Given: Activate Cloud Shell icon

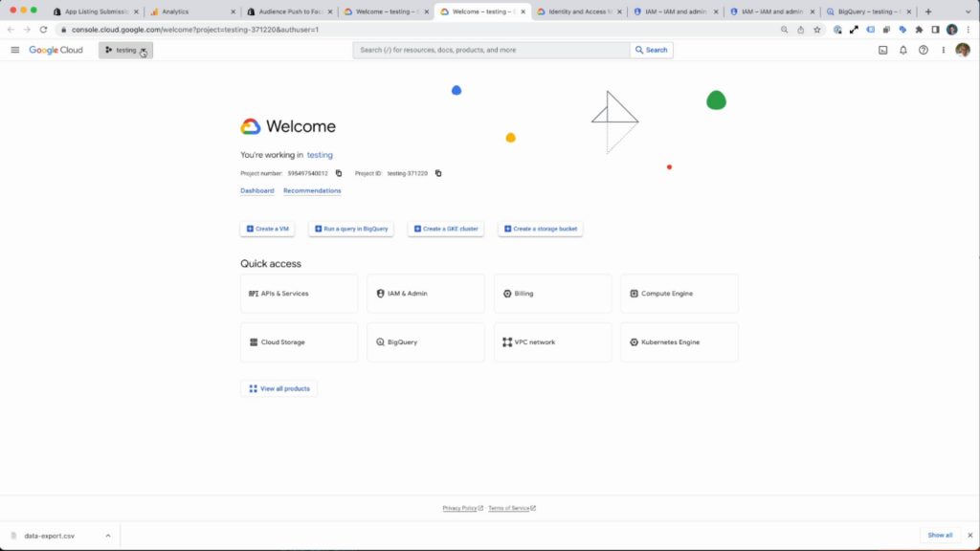Looking at the screenshot, I should point(883,50).
